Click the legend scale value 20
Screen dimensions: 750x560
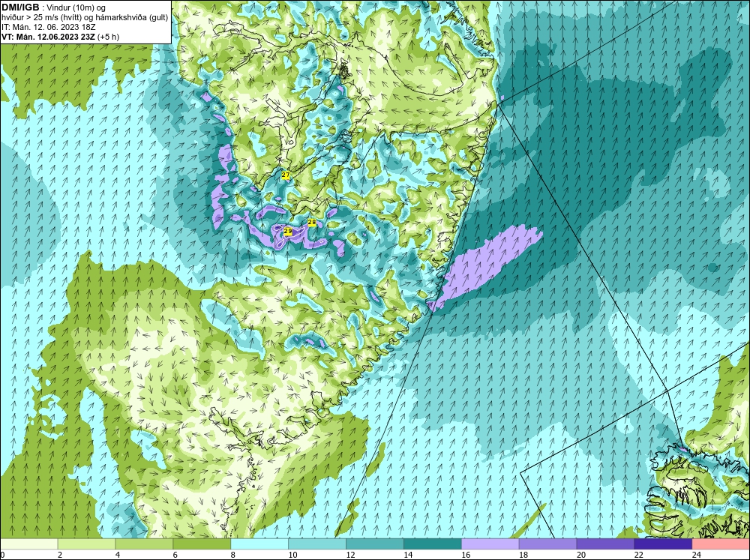[582, 555]
